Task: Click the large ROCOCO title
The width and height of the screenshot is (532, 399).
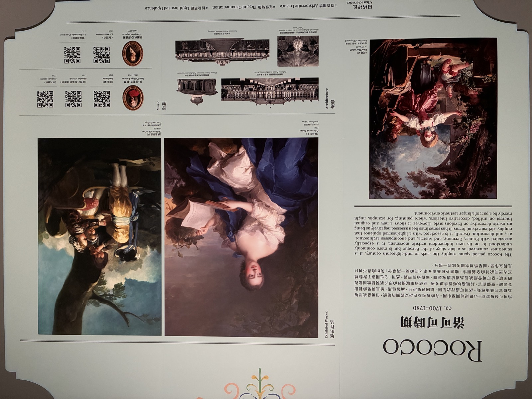Action: tap(432, 350)
